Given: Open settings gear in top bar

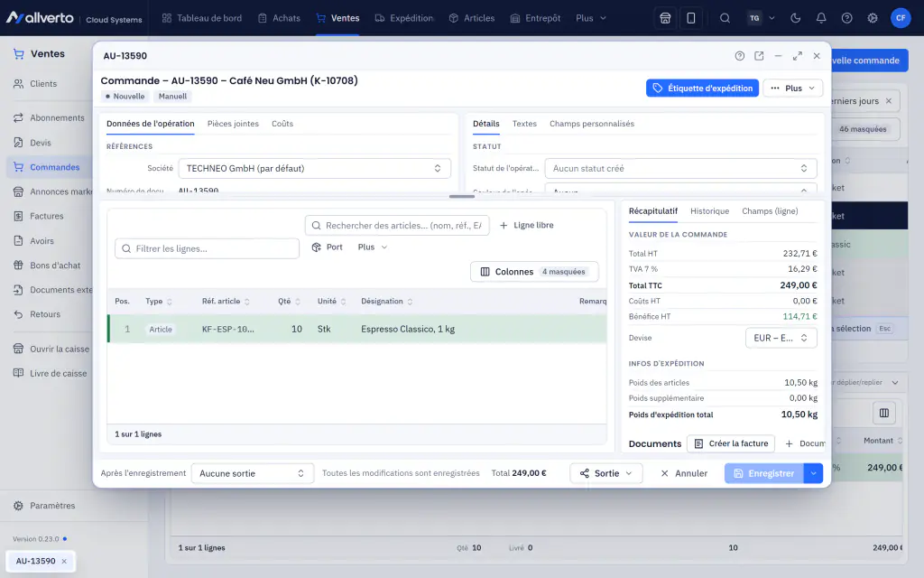Looking at the screenshot, I should pyautogui.click(x=873, y=18).
